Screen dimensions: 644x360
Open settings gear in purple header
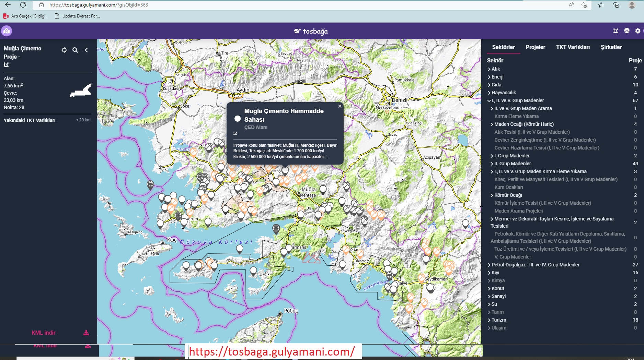pyautogui.click(x=638, y=31)
